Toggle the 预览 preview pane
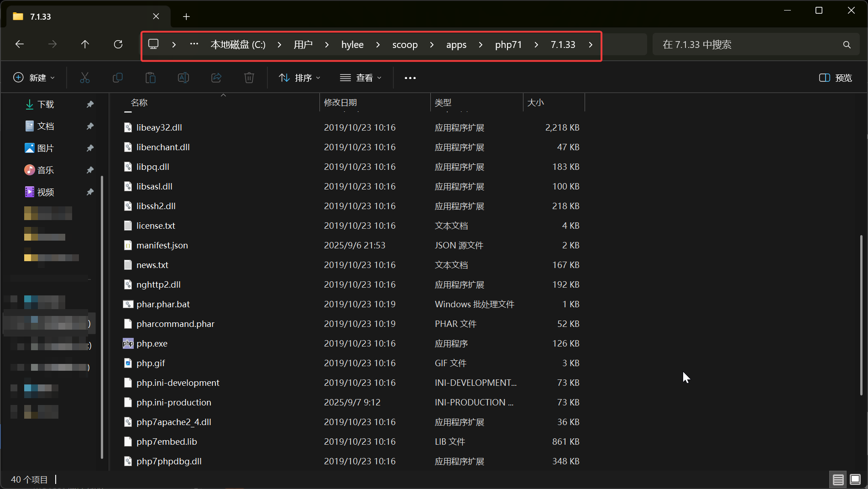Screen dimensions: 868x489 point(836,78)
